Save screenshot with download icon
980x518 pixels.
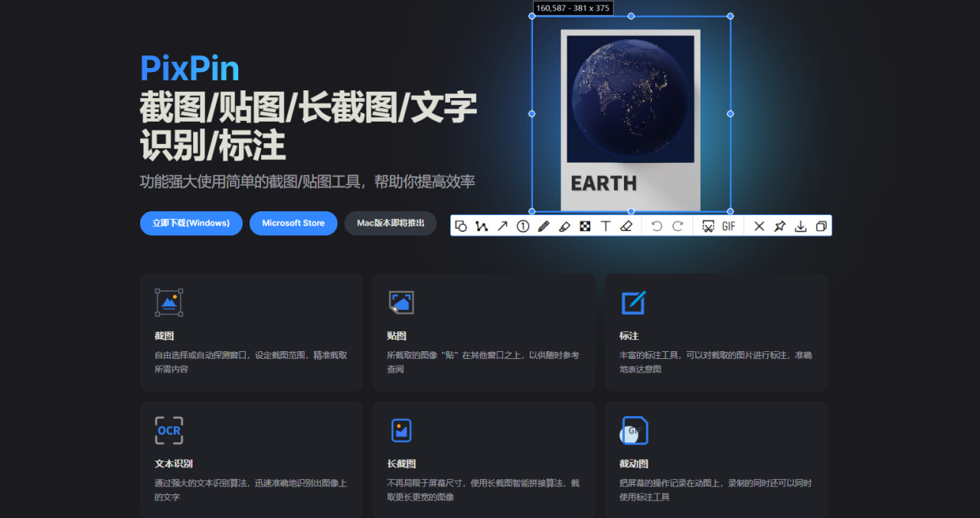[x=800, y=226]
